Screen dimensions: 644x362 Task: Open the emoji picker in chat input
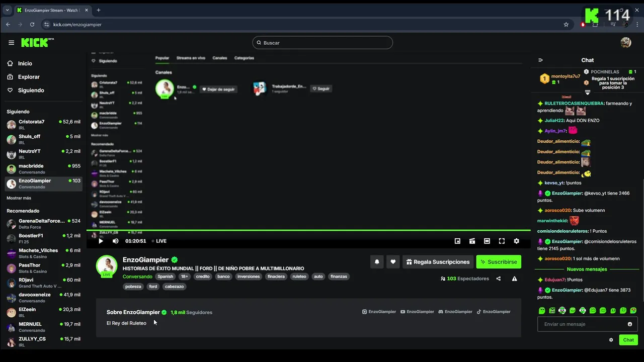tap(630, 324)
